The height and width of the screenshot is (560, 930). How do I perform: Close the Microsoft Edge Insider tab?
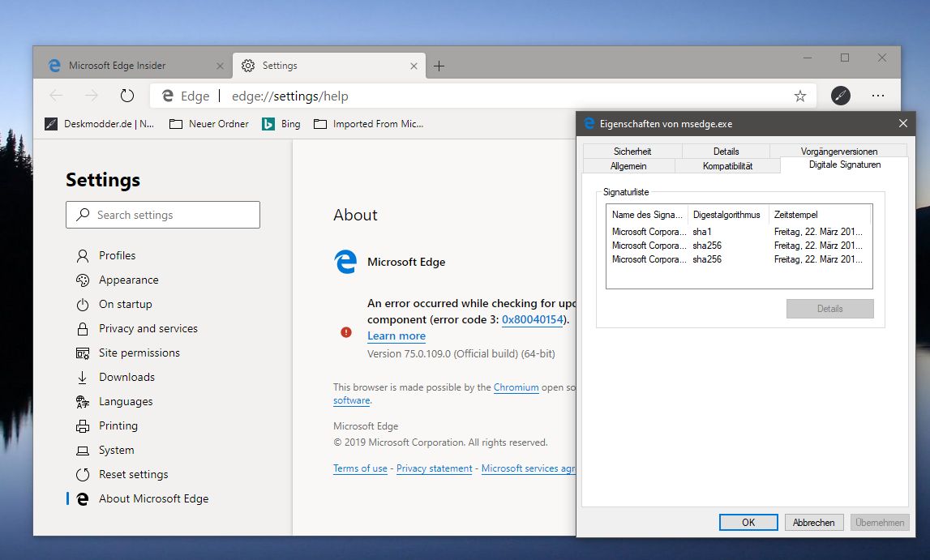(220, 66)
